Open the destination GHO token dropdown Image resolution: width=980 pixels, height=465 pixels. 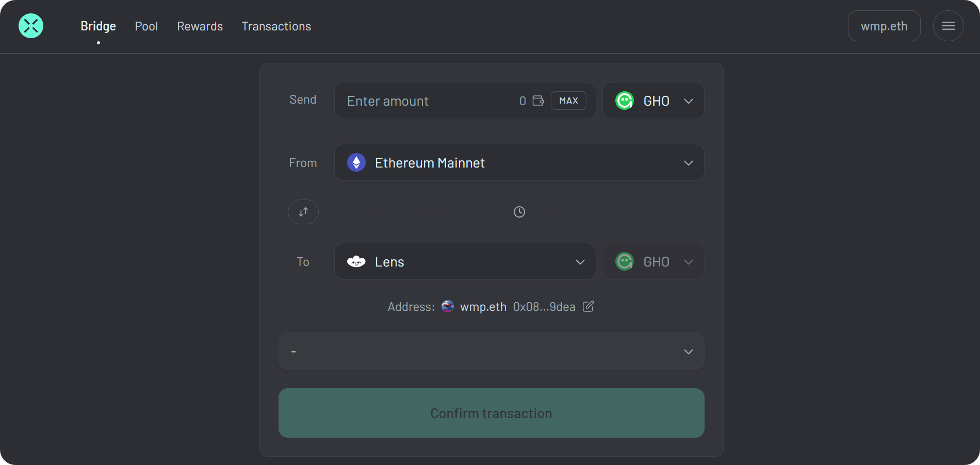click(653, 261)
